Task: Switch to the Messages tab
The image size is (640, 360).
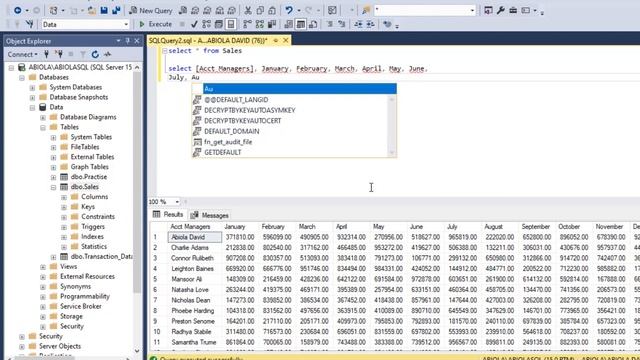Action: pos(209,215)
